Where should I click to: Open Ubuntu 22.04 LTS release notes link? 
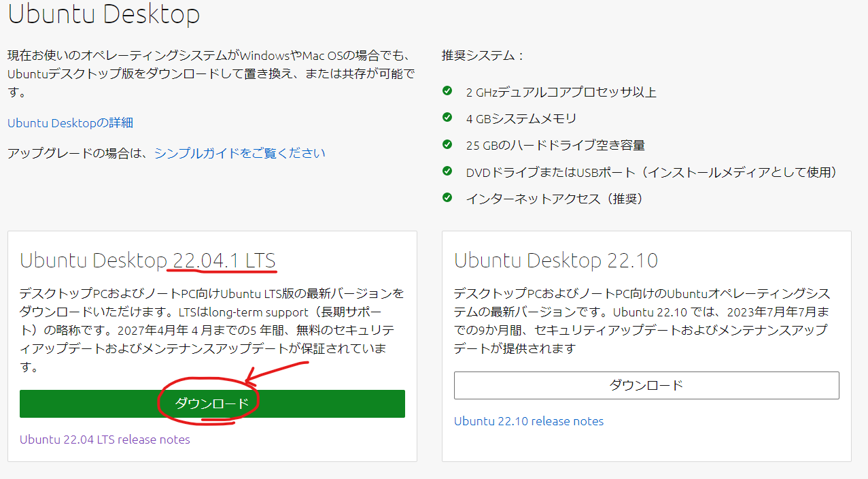[105, 440]
